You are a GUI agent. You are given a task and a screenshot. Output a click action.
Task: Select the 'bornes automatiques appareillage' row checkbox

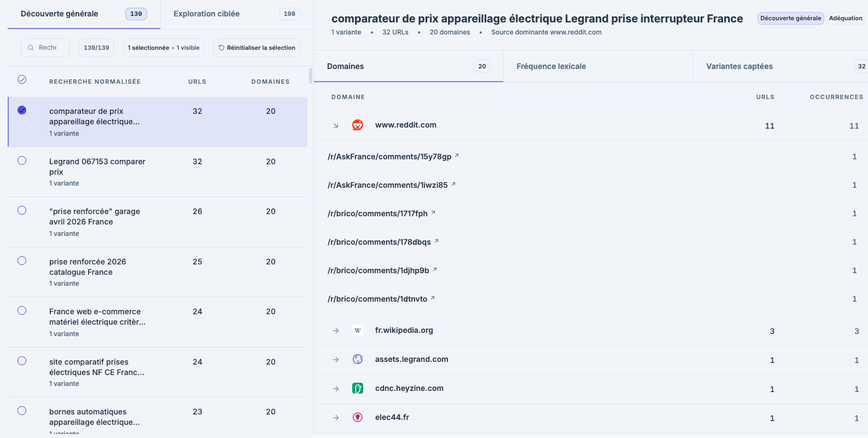click(22, 411)
